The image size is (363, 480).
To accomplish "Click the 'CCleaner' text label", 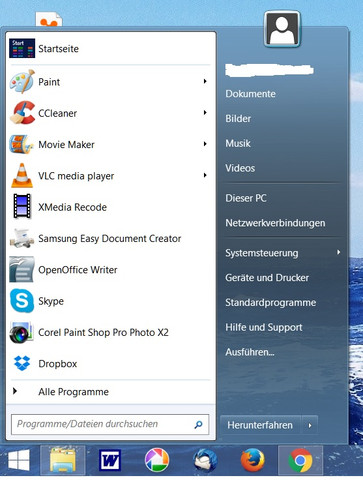I will pos(57,113).
